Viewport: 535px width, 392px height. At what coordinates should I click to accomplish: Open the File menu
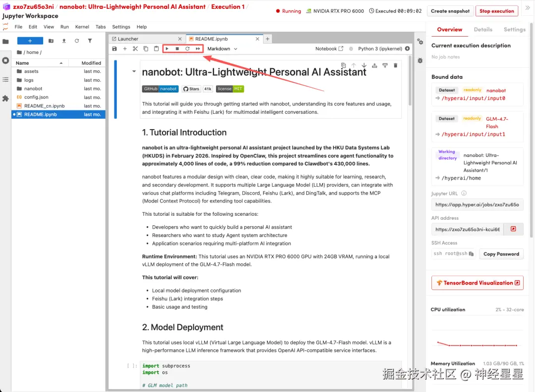click(x=18, y=27)
